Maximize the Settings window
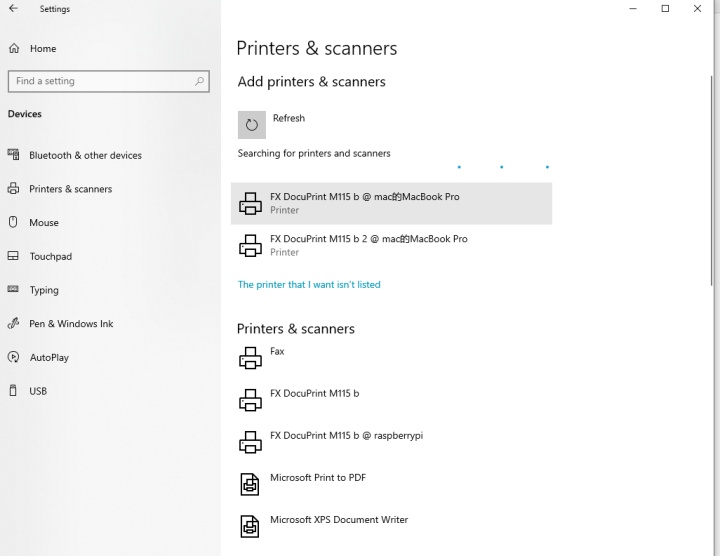 (665, 8)
